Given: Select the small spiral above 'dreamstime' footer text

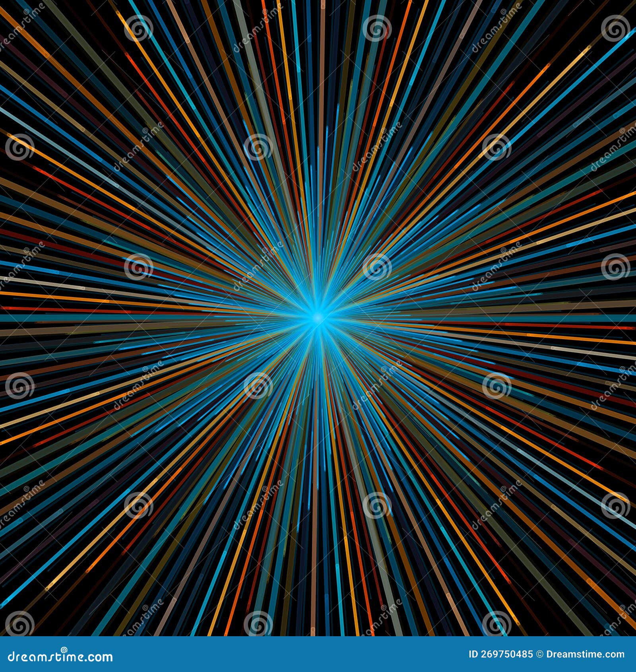Looking at the screenshot, I should (x=64, y=650).
